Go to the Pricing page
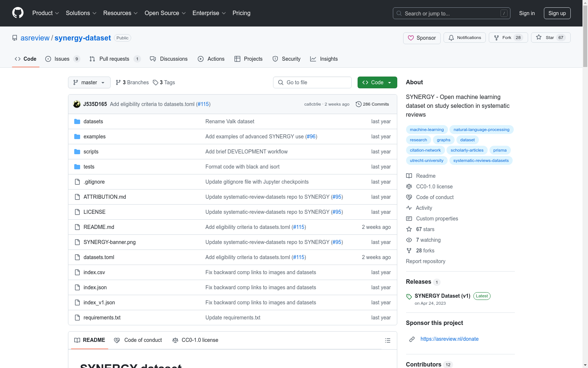588x368 pixels. point(241,13)
